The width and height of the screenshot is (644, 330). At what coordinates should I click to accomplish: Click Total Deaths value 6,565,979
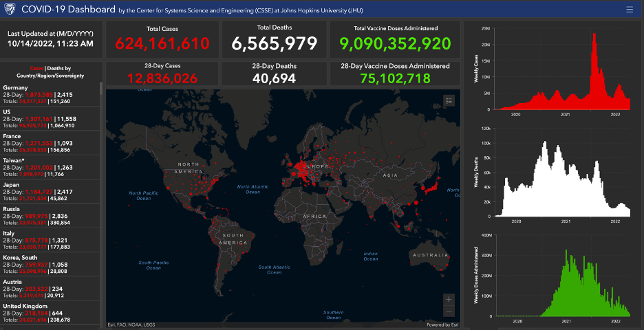[275, 43]
